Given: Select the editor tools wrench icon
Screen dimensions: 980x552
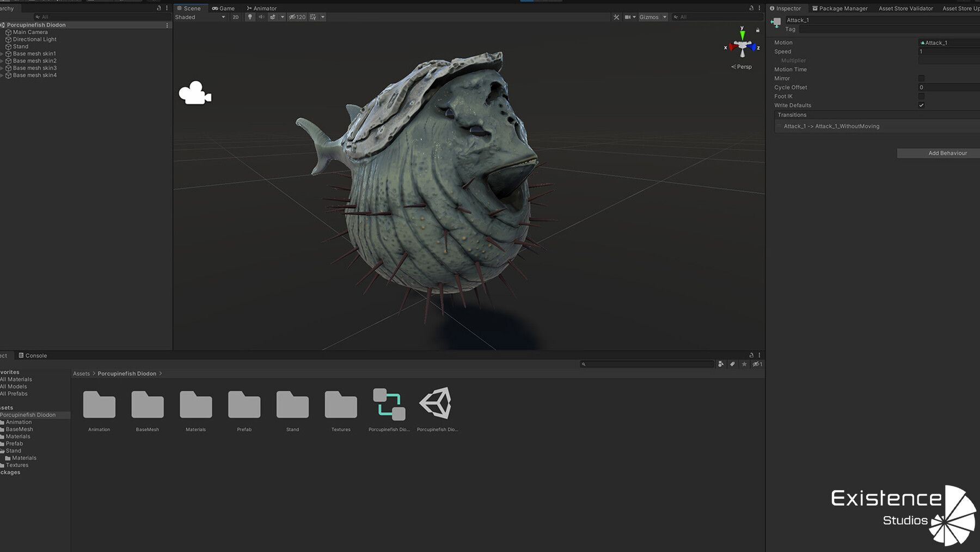Looking at the screenshot, I should click(x=615, y=17).
